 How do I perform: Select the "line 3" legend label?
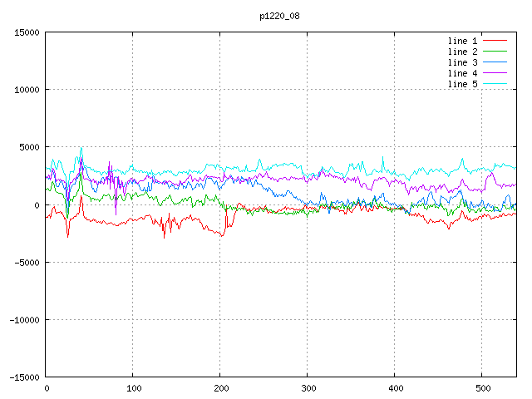coord(463,62)
